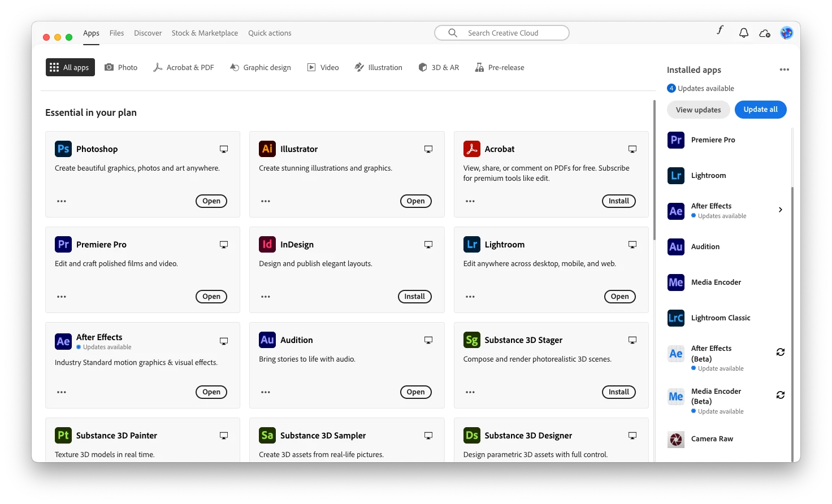Install Acrobat with its Install button
Screen dimensions: 832x504
[618, 201]
